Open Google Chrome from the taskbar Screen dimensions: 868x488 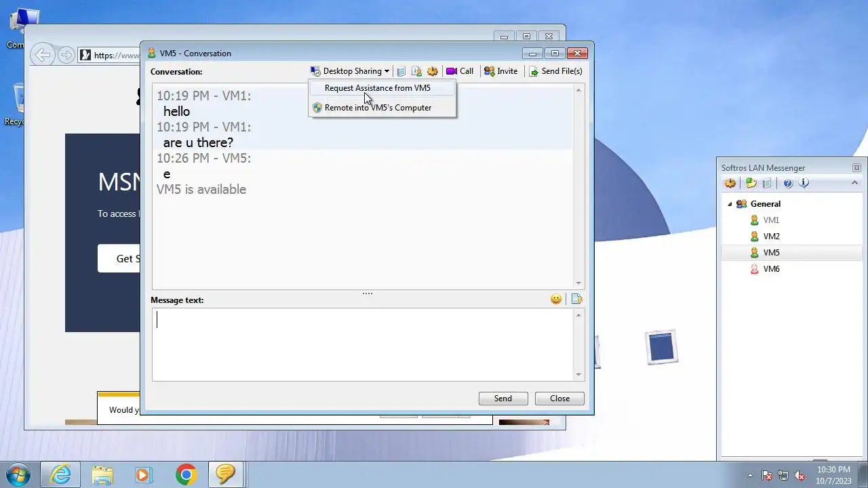coord(186,474)
